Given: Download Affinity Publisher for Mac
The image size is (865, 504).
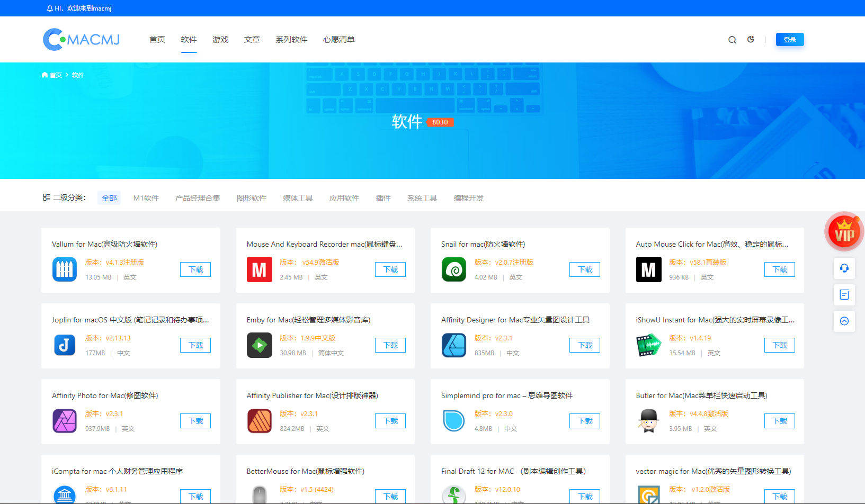Looking at the screenshot, I should [x=390, y=421].
